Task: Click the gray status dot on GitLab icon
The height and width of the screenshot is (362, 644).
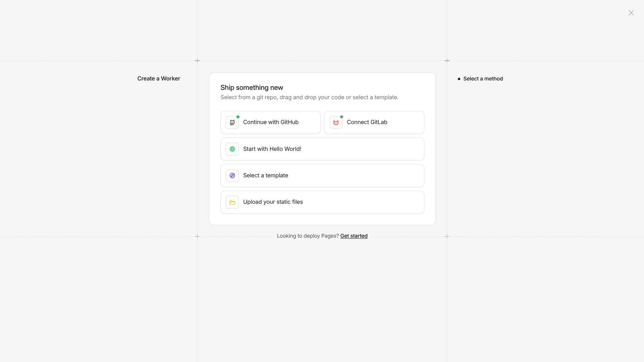Action: (x=341, y=117)
